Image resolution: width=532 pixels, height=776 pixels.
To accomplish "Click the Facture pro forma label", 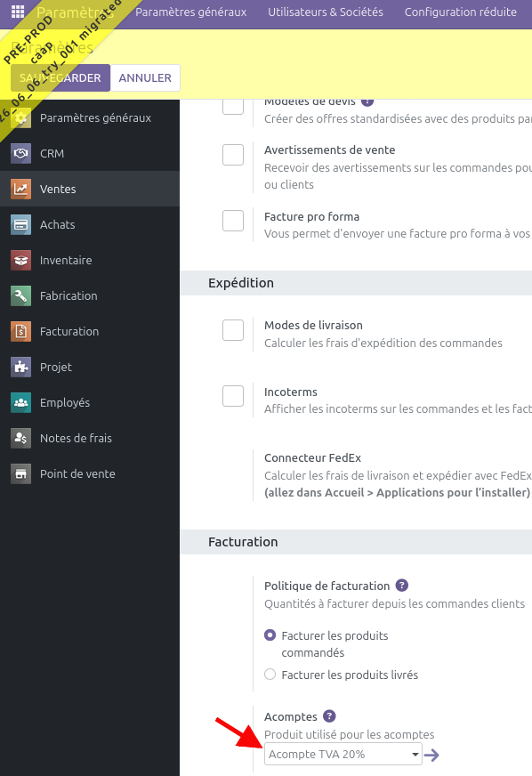I will 311,217.
